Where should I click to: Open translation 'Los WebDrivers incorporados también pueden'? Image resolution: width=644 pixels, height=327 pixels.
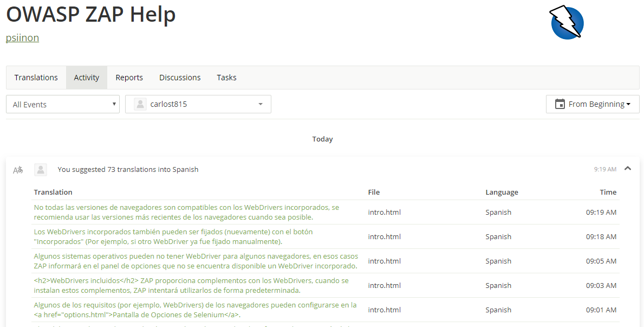point(173,236)
